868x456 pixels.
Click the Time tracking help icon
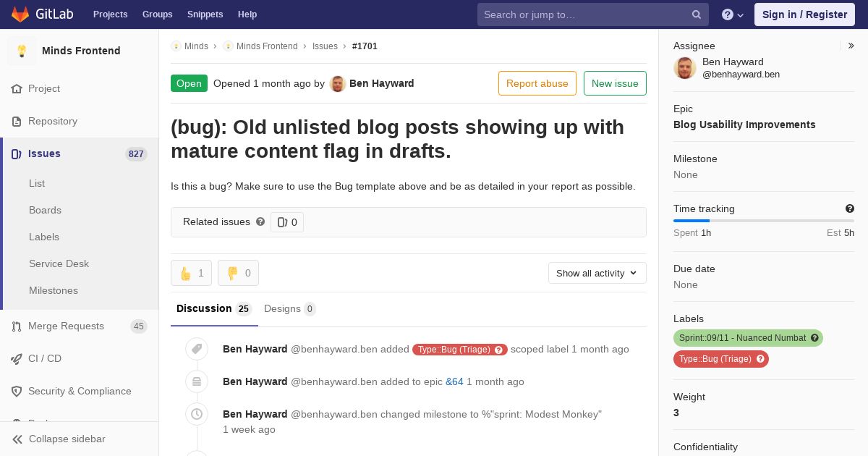tap(850, 208)
